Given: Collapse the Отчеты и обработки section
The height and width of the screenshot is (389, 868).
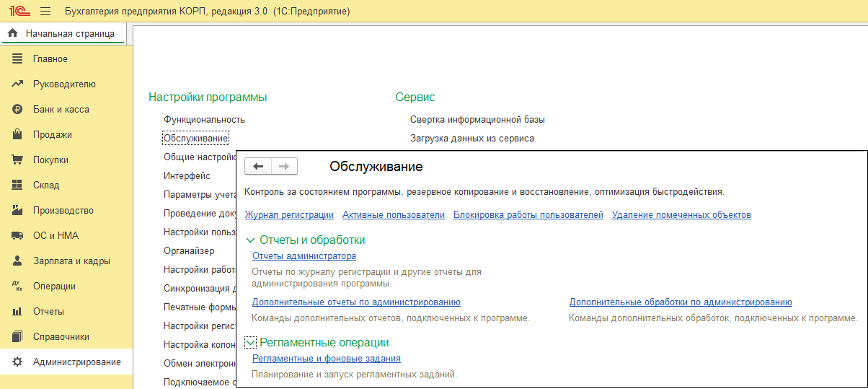Looking at the screenshot, I should (x=251, y=240).
